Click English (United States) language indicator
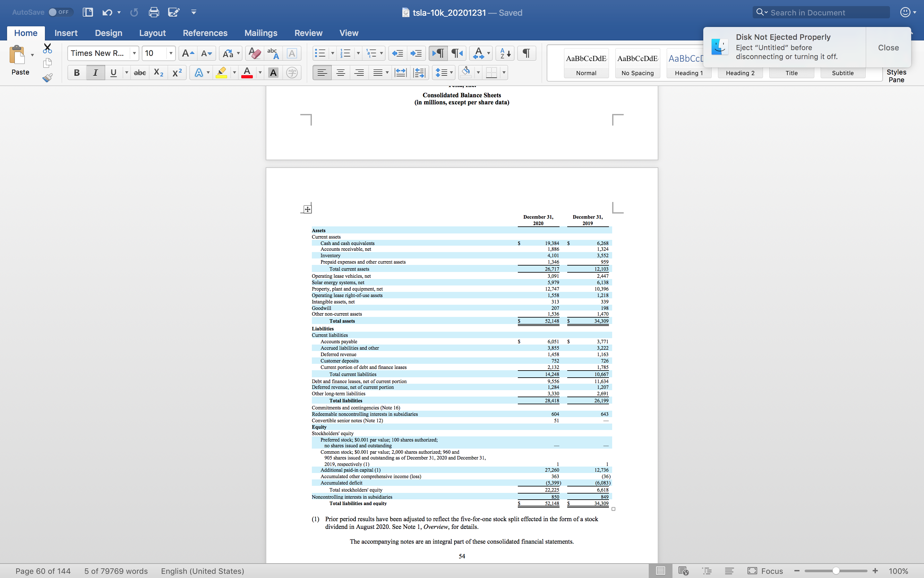 click(x=202, y=571)
